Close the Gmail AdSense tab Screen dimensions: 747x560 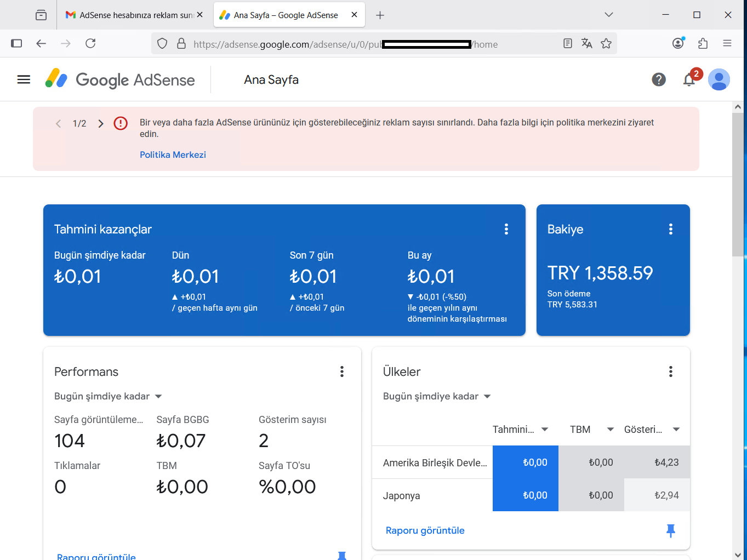[200, 15]
